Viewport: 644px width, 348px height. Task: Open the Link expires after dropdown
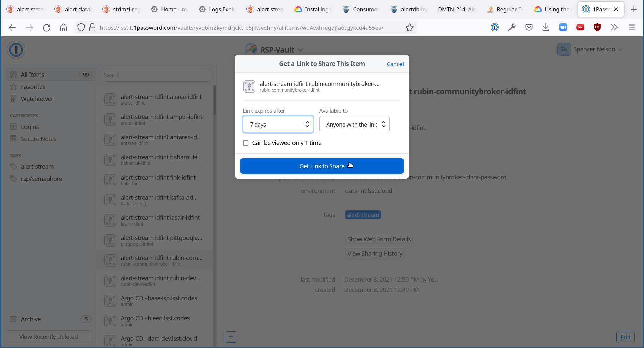[x=278, y=125]
